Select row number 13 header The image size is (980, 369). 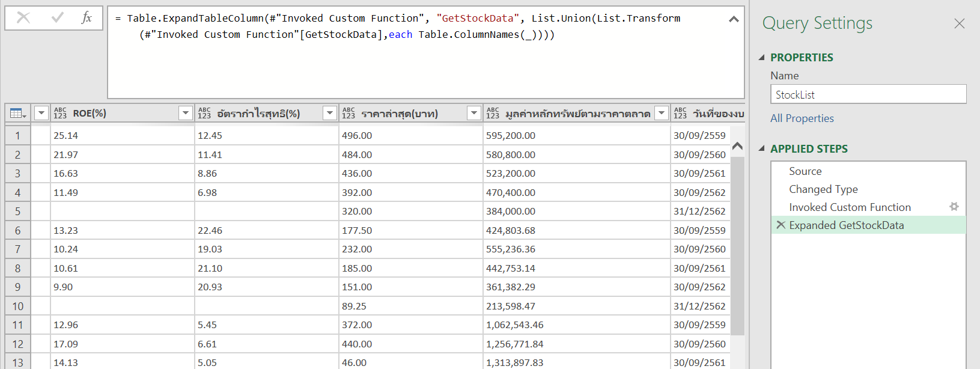(17, 363)
